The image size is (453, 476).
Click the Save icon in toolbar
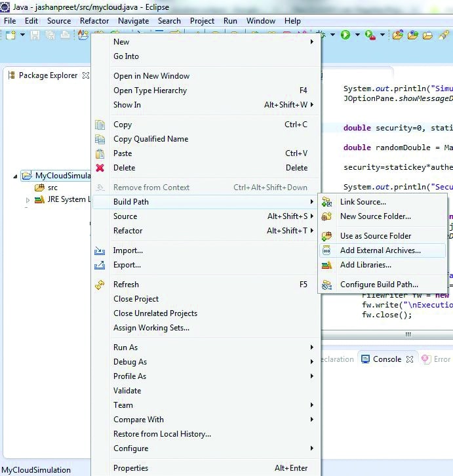point(35,35)
